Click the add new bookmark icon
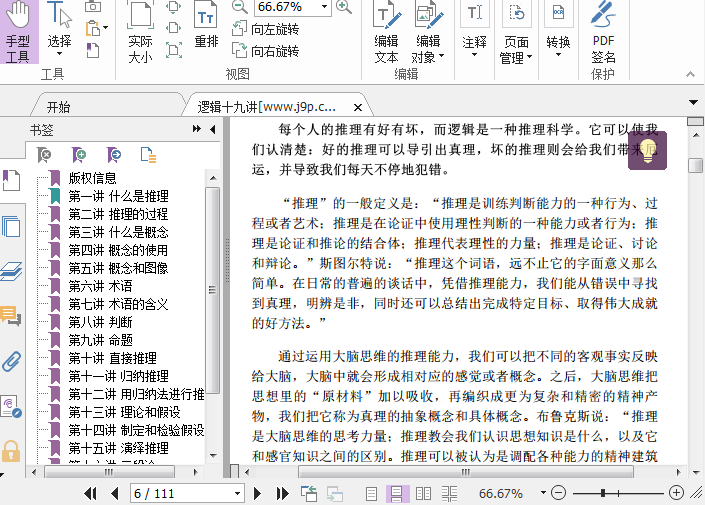The image size is (705, 505). tap(79, 155)
